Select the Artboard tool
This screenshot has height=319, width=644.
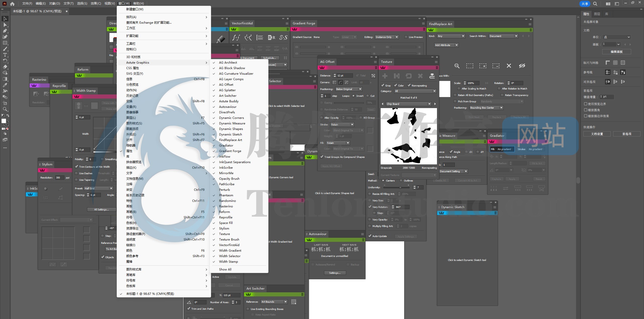coord(5,103)
